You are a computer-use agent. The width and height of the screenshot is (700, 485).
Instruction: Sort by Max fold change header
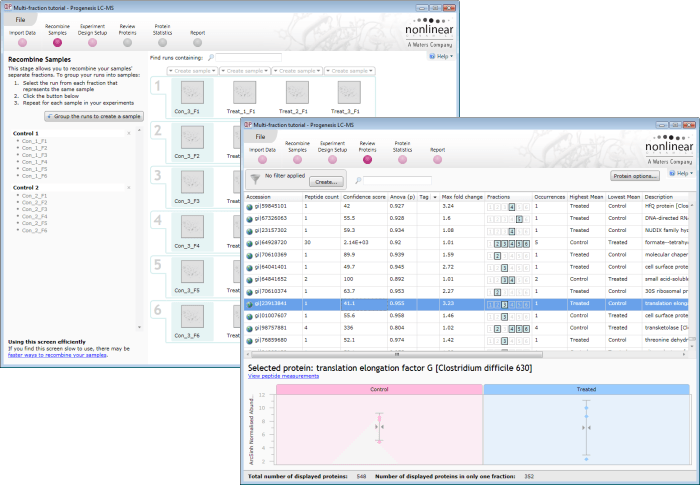tap(462, 197)
